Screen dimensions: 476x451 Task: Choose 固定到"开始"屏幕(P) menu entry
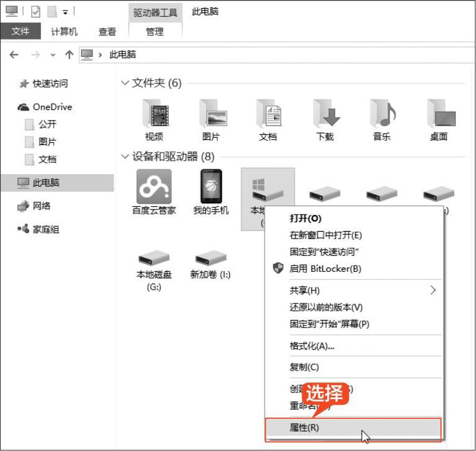[353, 324]
